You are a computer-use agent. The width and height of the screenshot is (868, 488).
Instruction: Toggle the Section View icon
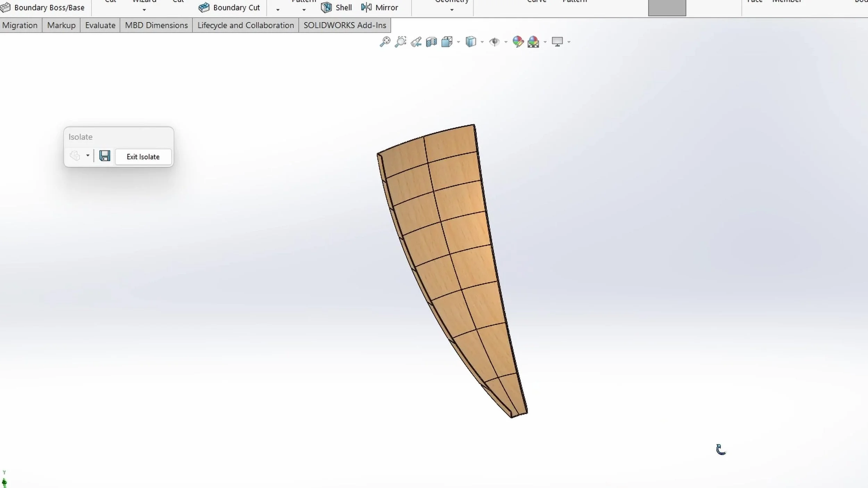431,42
